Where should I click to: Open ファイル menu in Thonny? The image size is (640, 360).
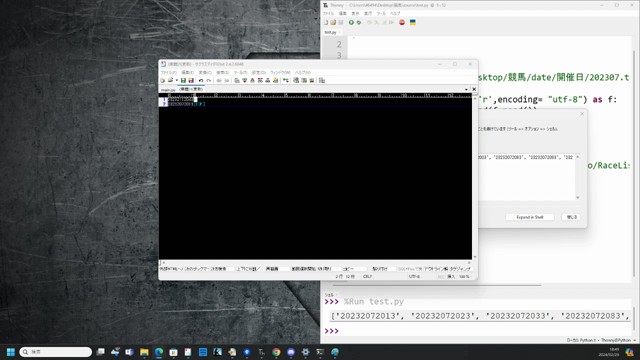click(328, 13)
